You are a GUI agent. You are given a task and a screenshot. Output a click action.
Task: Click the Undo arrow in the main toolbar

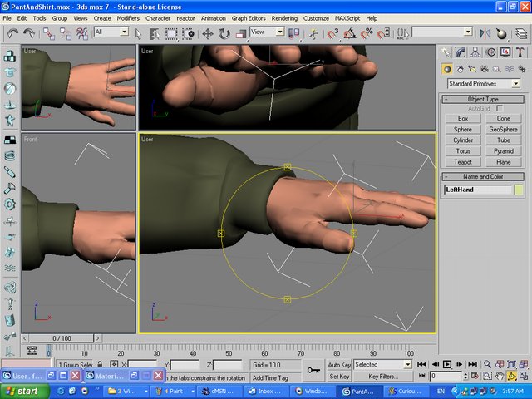[12, 33]
